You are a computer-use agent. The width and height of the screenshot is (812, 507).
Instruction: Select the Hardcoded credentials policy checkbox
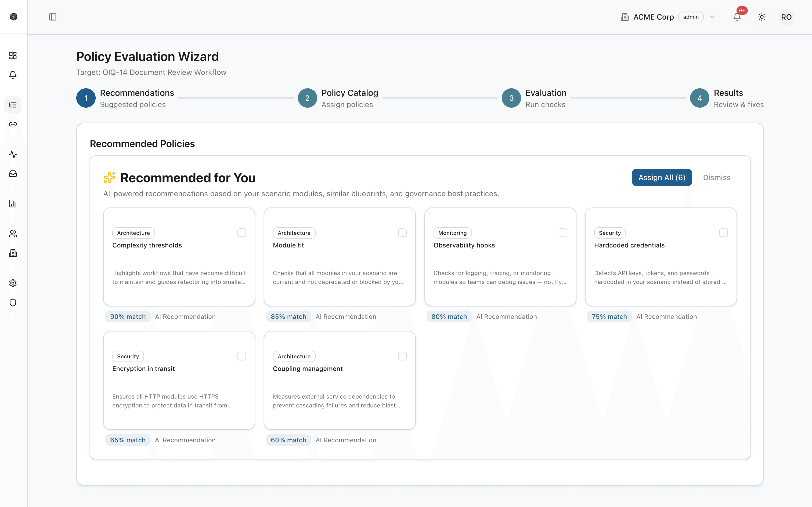[x=723, y=232]
